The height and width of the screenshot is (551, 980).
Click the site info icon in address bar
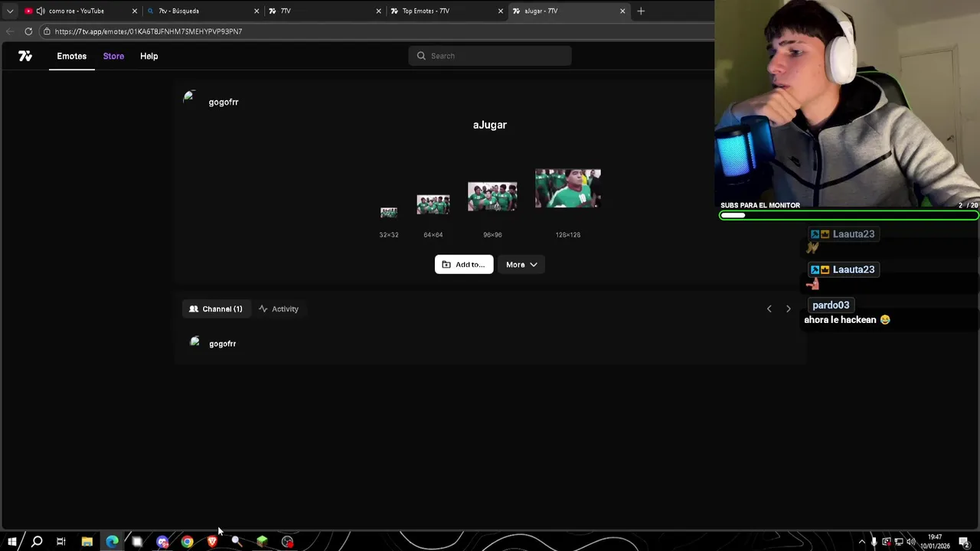[47, 31]
